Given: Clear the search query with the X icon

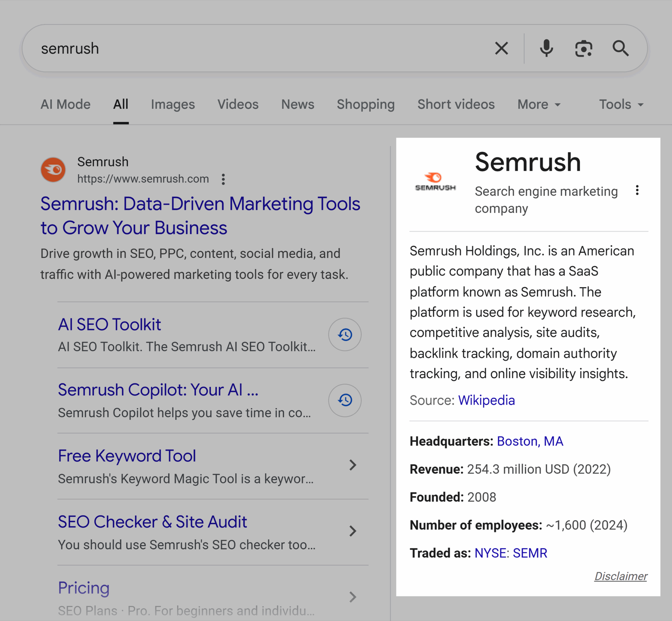Looking at the screenshot, I should point(501,48).
